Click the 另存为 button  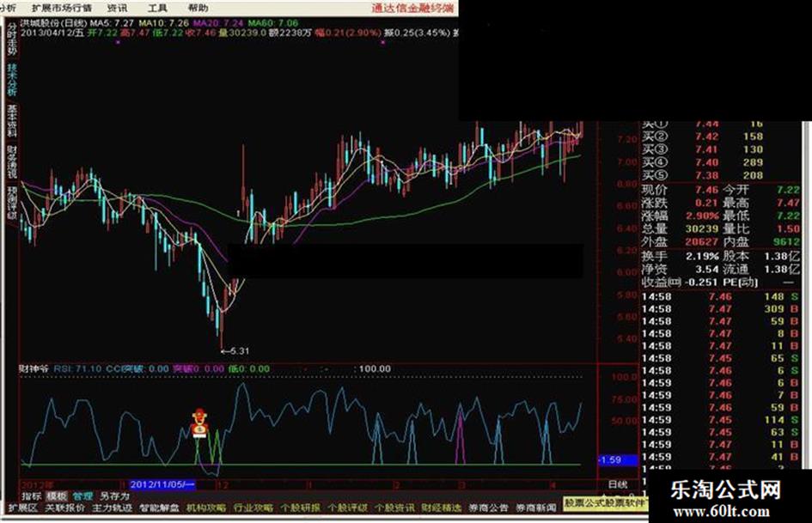[114, 496]
